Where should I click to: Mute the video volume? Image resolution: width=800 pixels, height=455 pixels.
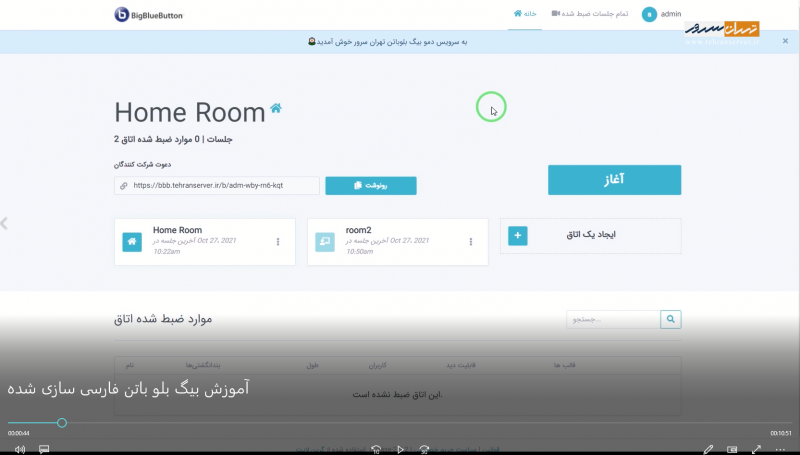coord(19,449)
